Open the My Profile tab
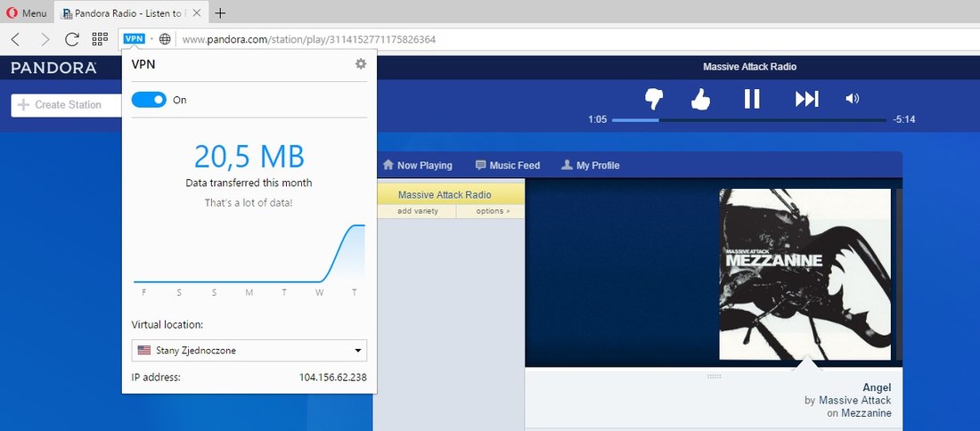The width and height of the screenshot is (980, 431). pos(590,166)
